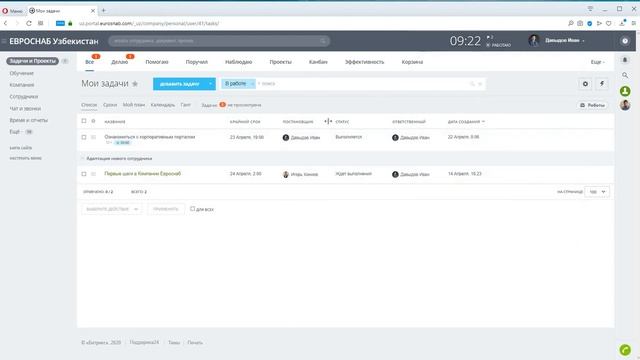
Task: Collapse the Адаптация нового сотрудника group
Action: [x=82, y=158]
